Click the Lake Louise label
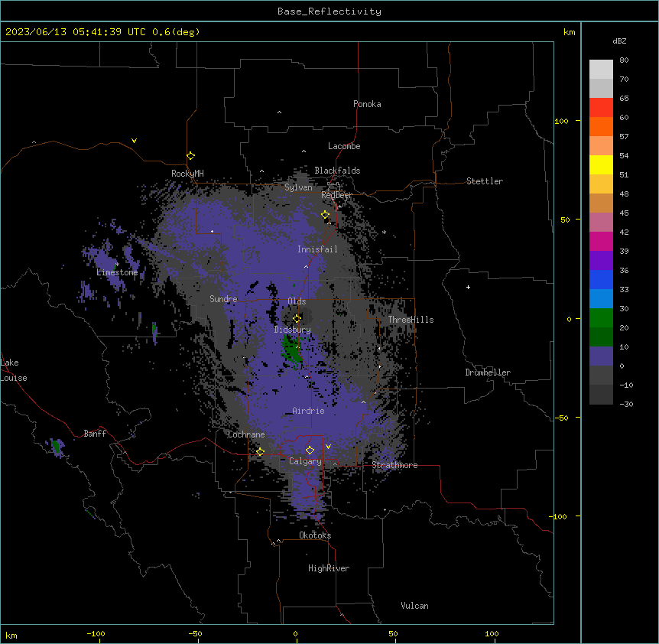 [14, 370]
